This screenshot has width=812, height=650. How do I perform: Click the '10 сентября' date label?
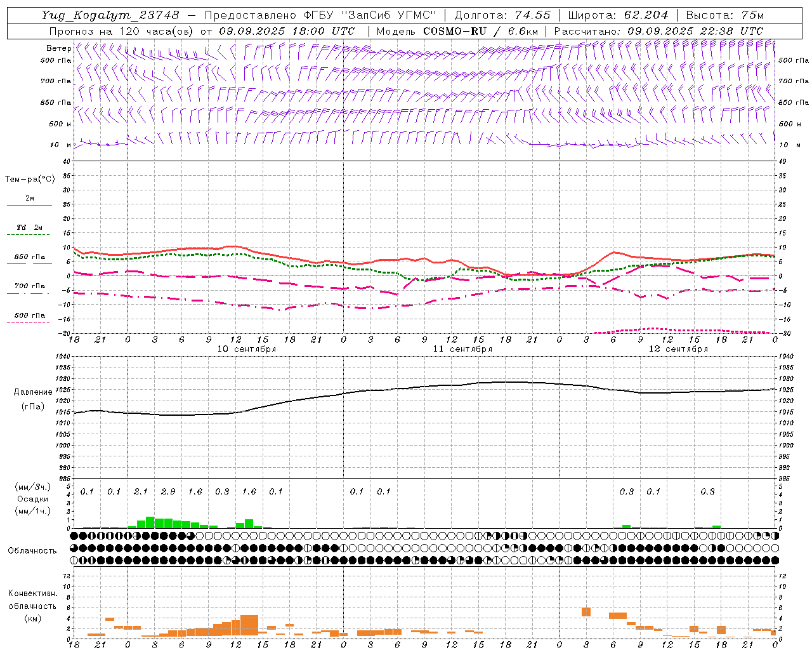coord(247,349)
